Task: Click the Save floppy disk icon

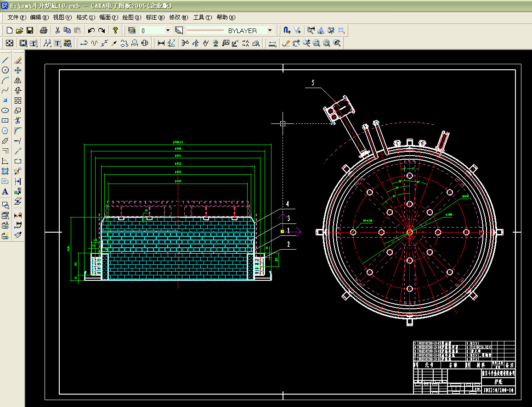Action: tap(29, 30)
